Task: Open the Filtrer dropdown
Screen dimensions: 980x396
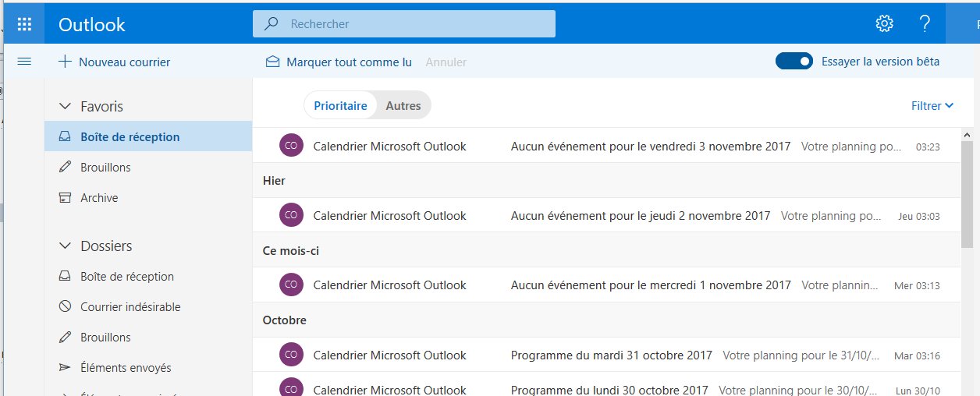Action: 932,106
